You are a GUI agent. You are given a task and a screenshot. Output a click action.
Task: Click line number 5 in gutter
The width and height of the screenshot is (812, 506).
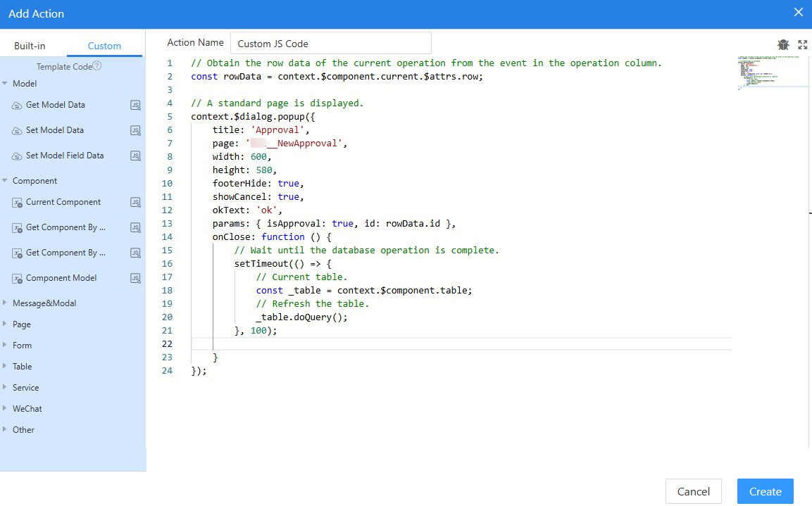click(170, 117)
